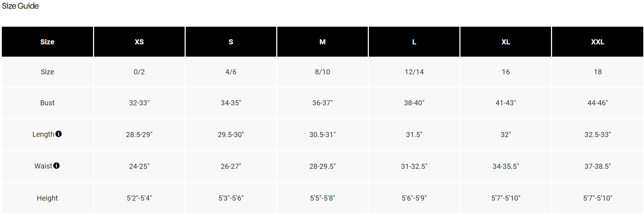Viewport: 644px width, 215px height.
Task: Select the S size column header
Action: (x=231, y=42)
